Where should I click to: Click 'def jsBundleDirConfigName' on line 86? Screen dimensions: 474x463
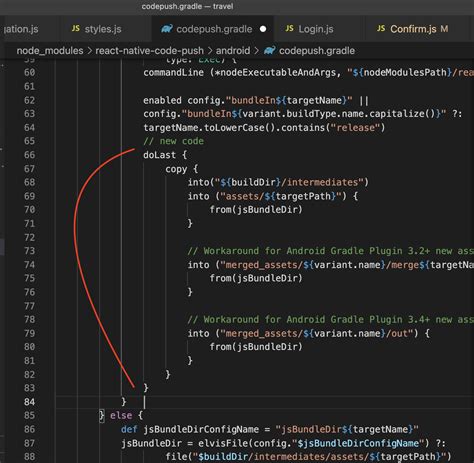coord(190,430)
